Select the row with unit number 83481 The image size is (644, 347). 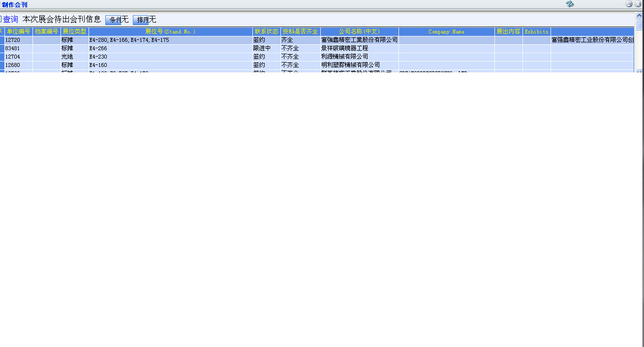18,48
